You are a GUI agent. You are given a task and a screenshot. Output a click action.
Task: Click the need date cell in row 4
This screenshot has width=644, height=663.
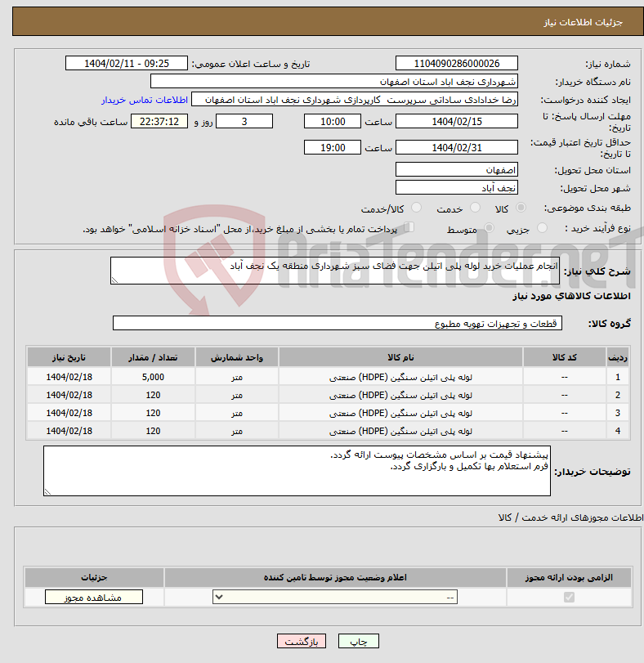[69, 431]
